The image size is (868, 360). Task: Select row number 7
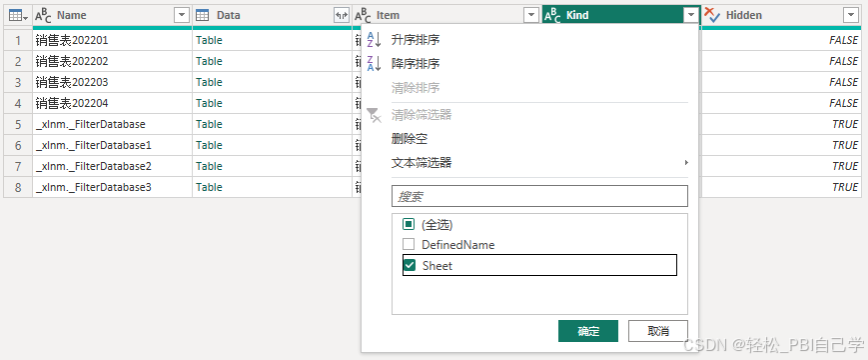[18, 166]
